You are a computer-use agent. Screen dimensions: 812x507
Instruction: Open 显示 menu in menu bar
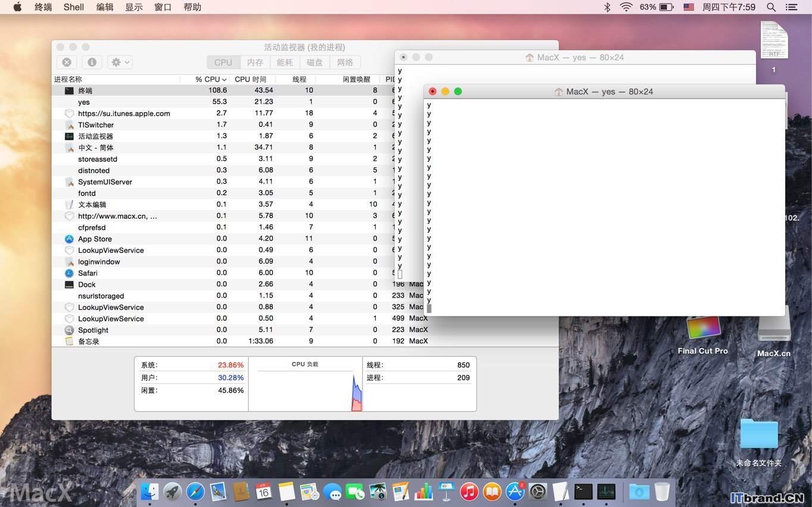[x=133, y=7]
